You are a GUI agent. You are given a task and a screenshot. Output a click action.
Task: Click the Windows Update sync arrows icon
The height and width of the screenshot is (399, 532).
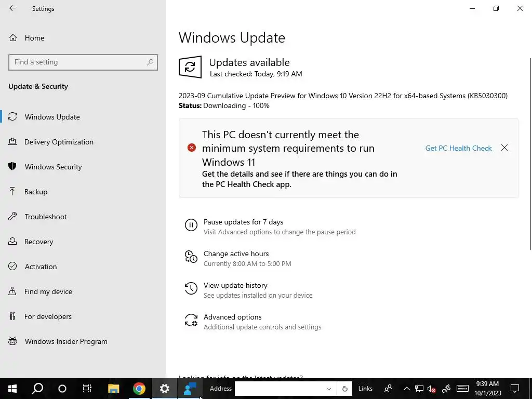[12, 117]
